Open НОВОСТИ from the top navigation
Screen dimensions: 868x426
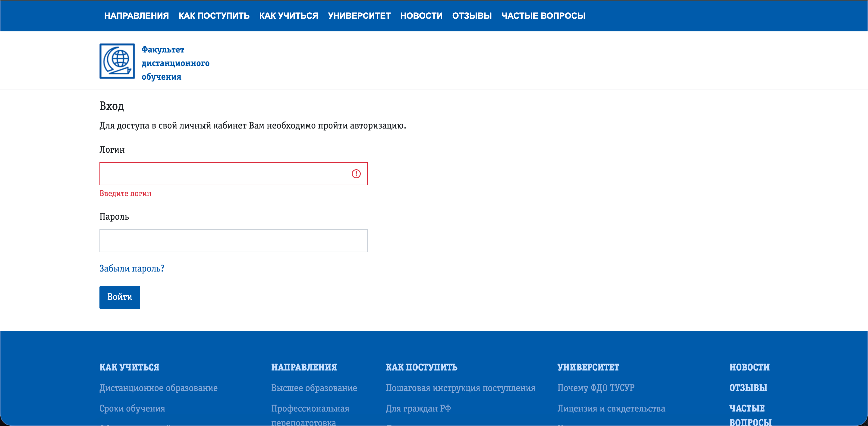[x=421, y=15]
